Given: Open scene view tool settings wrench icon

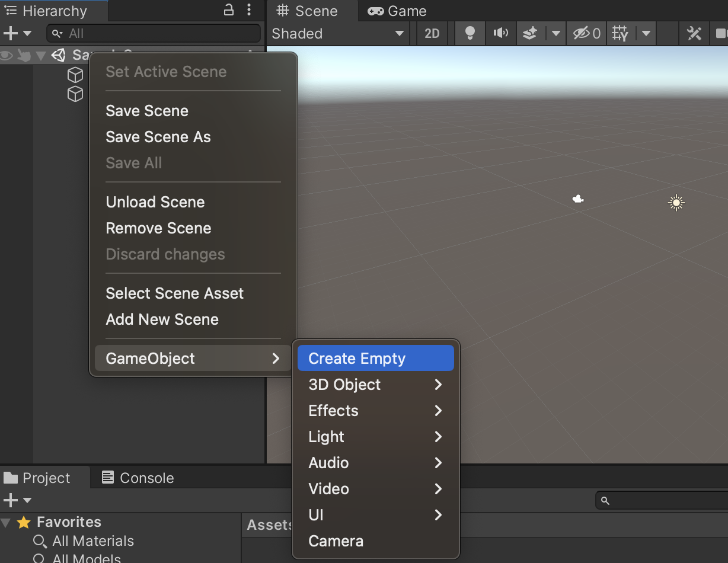Looking at the screenshot, I should point(694,33).
